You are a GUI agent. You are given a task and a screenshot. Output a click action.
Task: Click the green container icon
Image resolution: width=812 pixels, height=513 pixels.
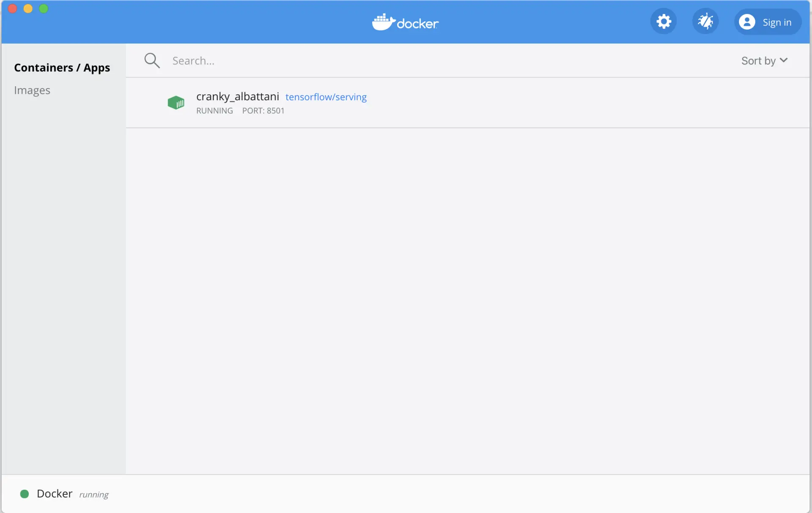pos(176,102)
